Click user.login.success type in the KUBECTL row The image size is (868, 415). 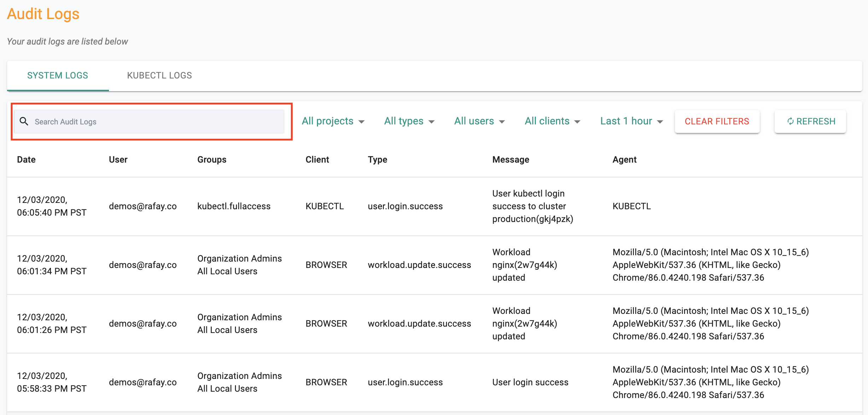tap(405, 206)
